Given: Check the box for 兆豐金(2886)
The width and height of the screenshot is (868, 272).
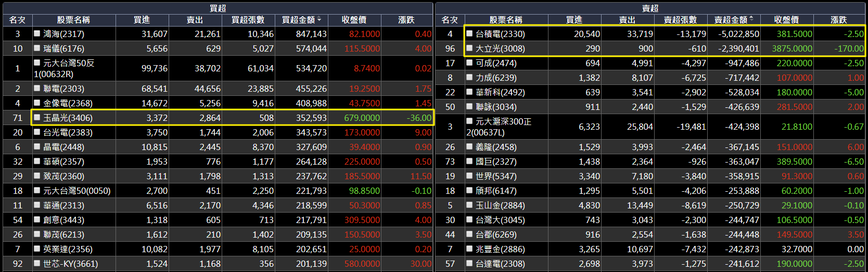Looking at the screenshot, I should pyautogui.click(x=469, y=249).
